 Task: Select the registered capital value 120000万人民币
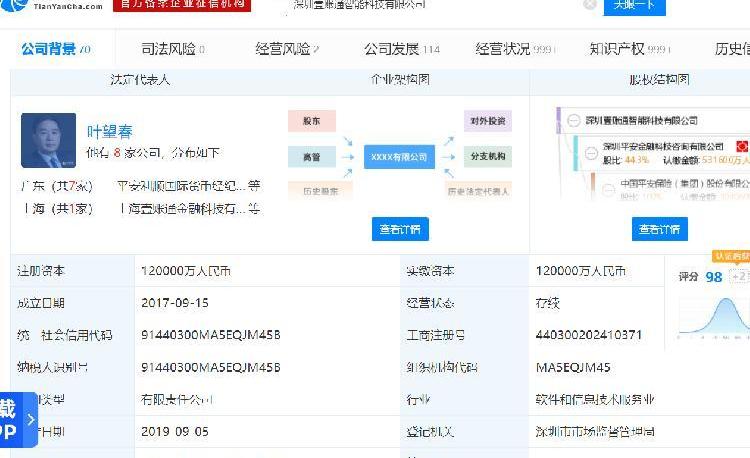(x=186, y=271)
